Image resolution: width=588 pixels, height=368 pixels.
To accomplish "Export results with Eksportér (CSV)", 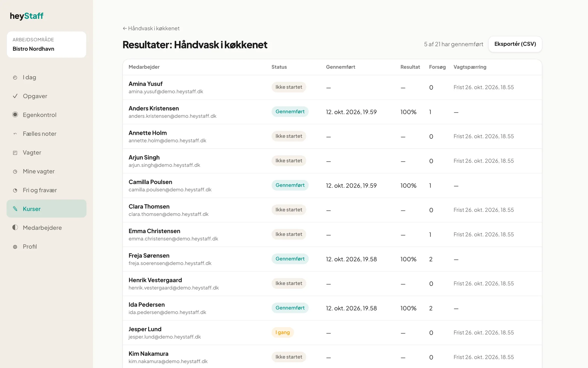I will [x=515, y=44].
